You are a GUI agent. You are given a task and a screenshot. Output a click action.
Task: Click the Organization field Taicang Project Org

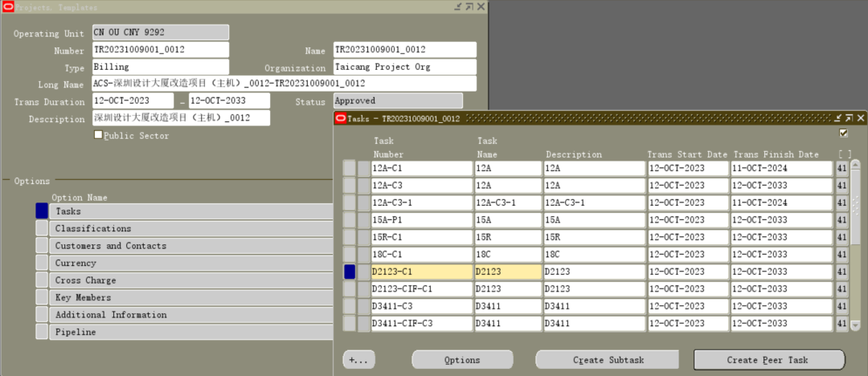[404, 67]
